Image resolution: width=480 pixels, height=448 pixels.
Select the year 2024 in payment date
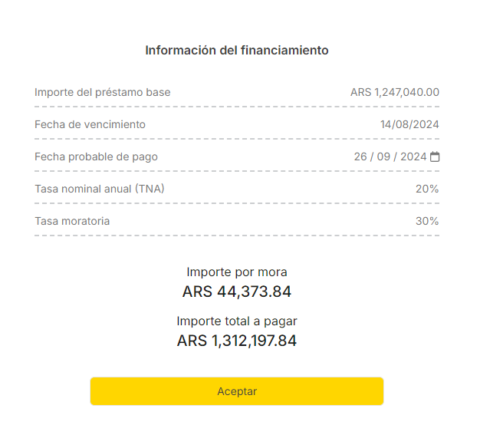click(x=413, y=156)
